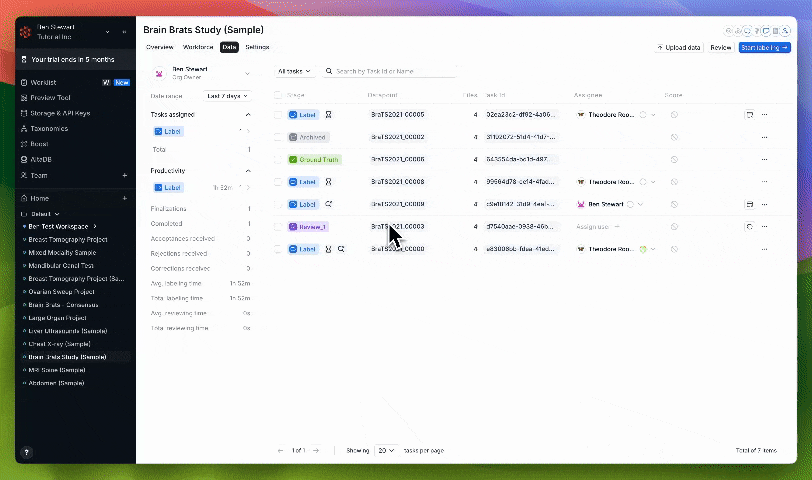Select checkbox for BraTS2021_00005 task
The height and width of the screenshot is (480, 812).
pyautogui.click(x=278, y=115)
